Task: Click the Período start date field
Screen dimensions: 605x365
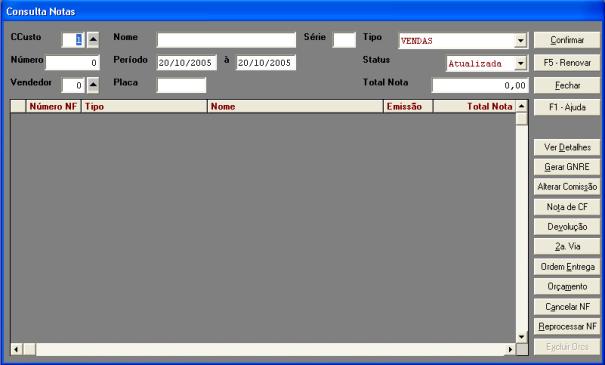Action: click(x=187, y=63)
